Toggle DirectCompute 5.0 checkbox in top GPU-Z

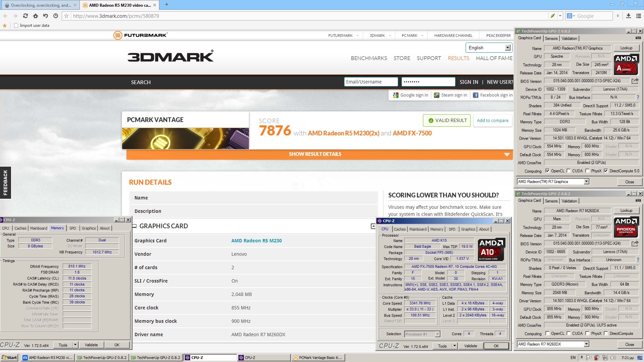coord(606,171)
